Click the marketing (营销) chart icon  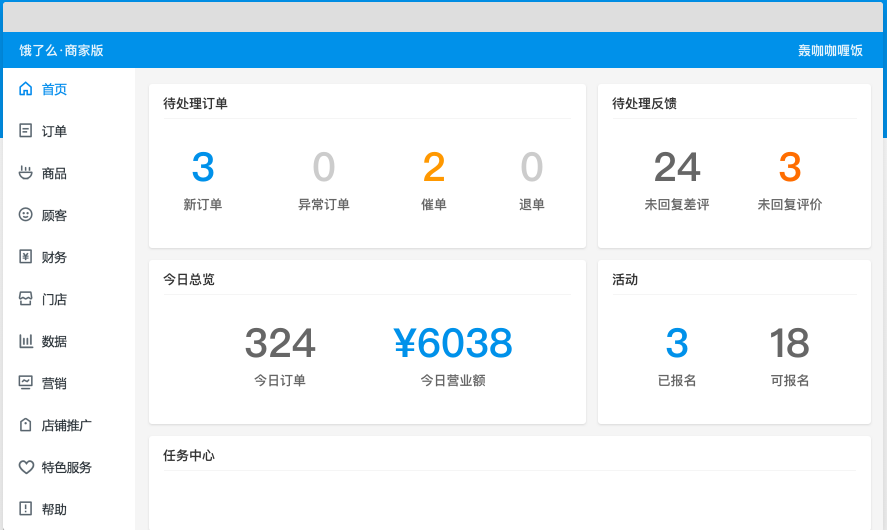click(26, 383)
